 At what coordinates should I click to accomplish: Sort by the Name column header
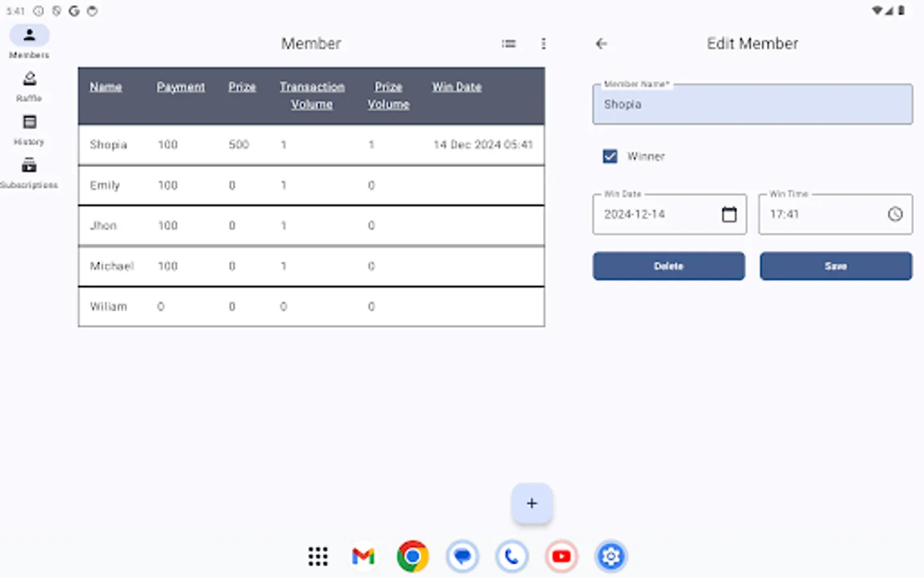pos(106,87)
